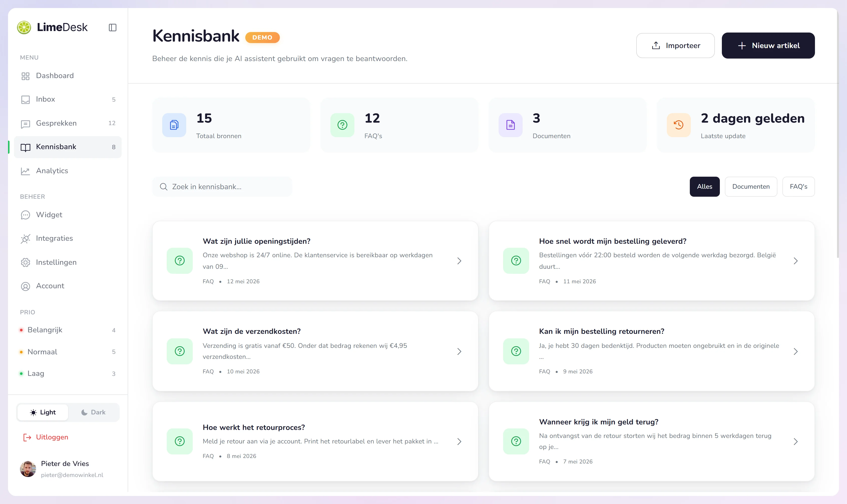Screen dimensions: 847x504
Task: Click the Account person icon
Action: (26, 286)
